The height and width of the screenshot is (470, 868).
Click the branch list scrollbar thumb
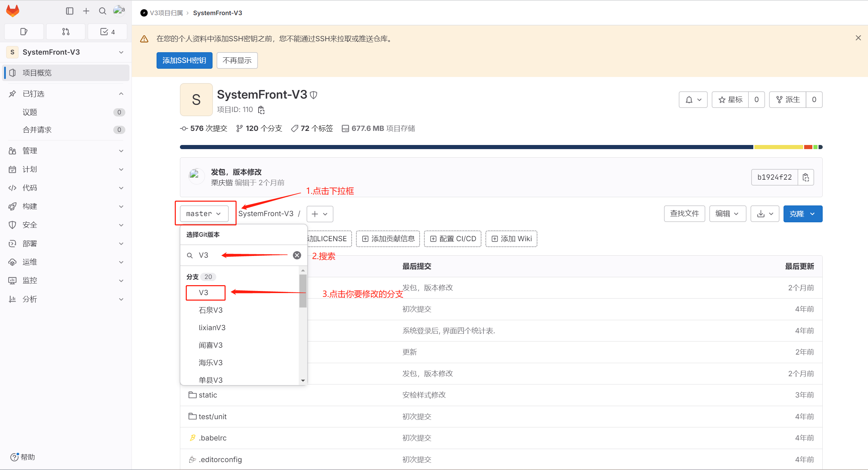pos(303,291)
